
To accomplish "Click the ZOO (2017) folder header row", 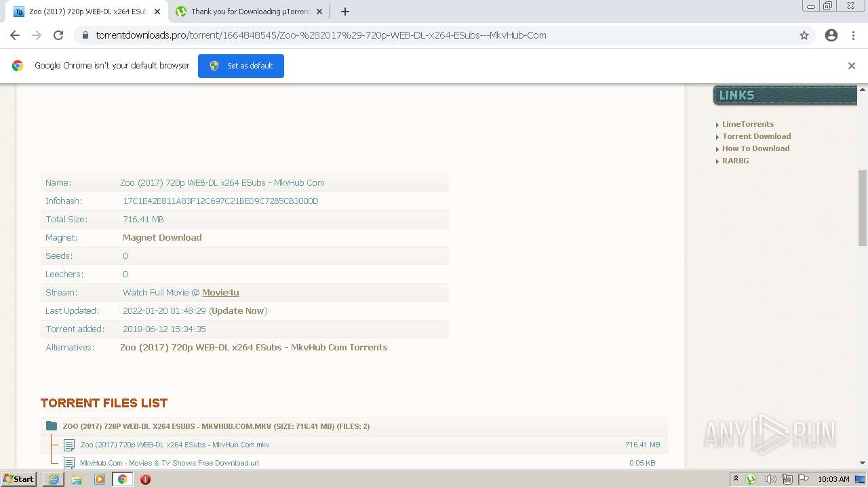I will (x=354, y=426).
